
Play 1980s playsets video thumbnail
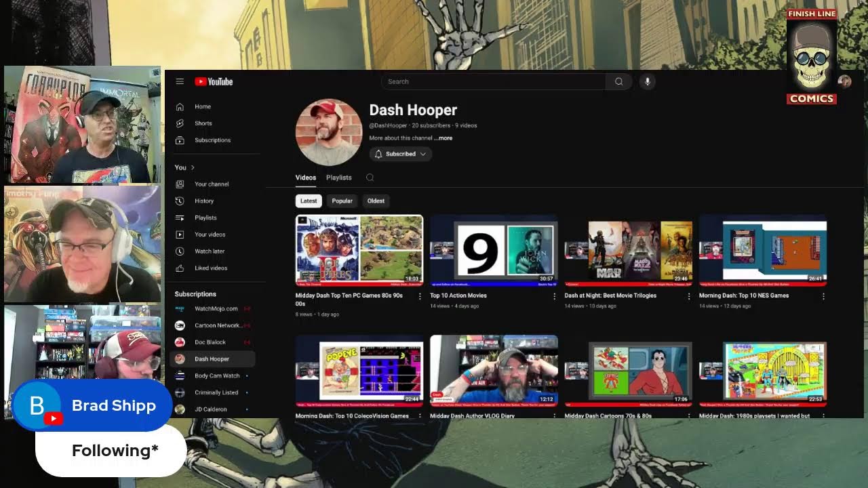763,371
